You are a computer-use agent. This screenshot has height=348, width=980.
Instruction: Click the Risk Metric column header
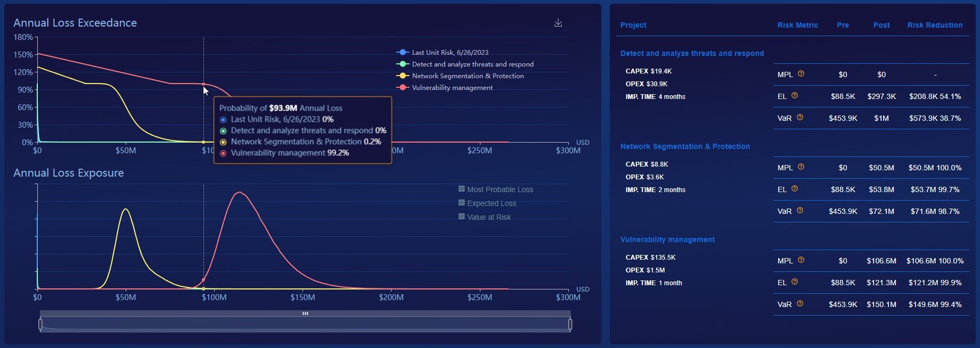click(797, 25)
